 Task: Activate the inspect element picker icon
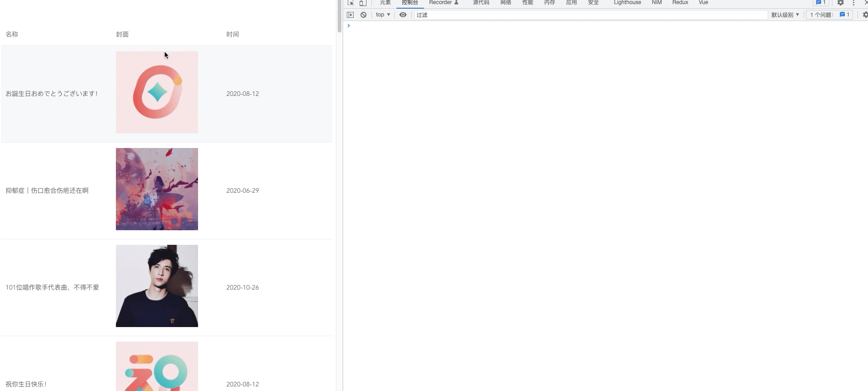coord(350,3)
